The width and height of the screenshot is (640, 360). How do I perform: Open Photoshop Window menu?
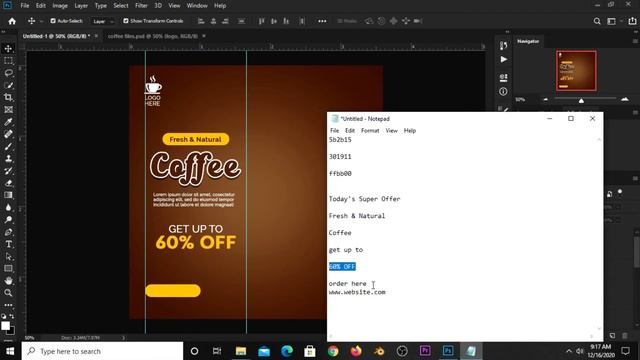point(197,6)
